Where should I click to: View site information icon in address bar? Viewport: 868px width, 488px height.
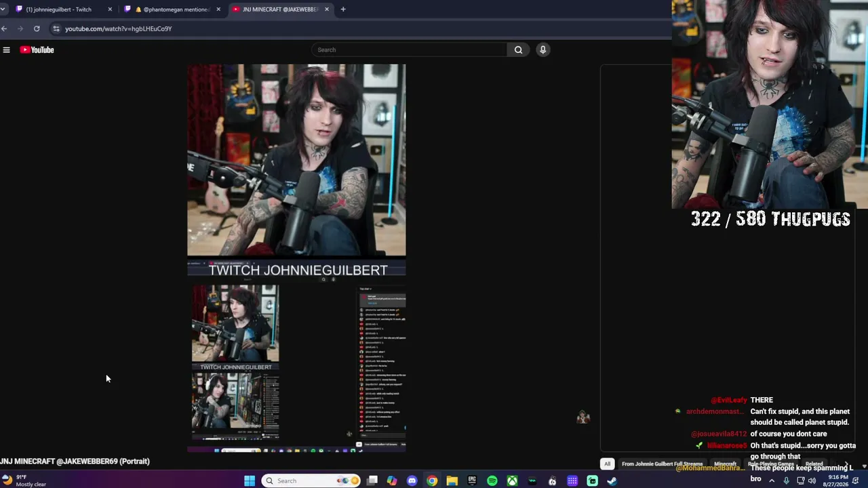[56, 28]
